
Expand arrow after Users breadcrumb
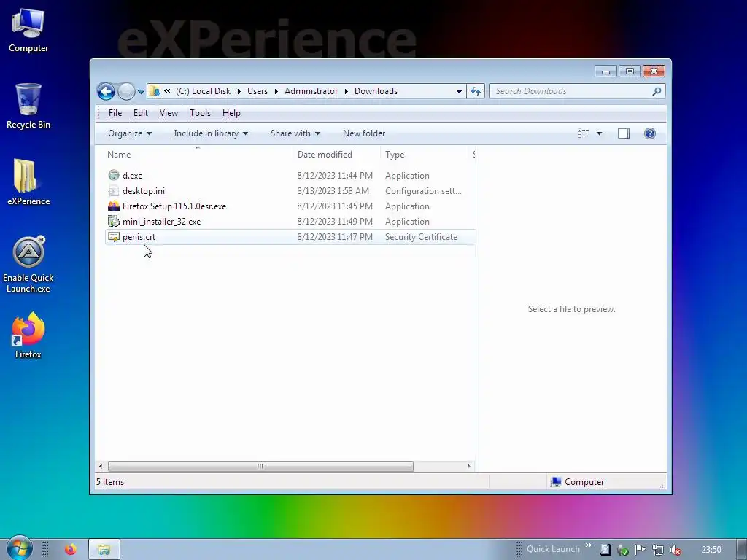coord(276,91)
